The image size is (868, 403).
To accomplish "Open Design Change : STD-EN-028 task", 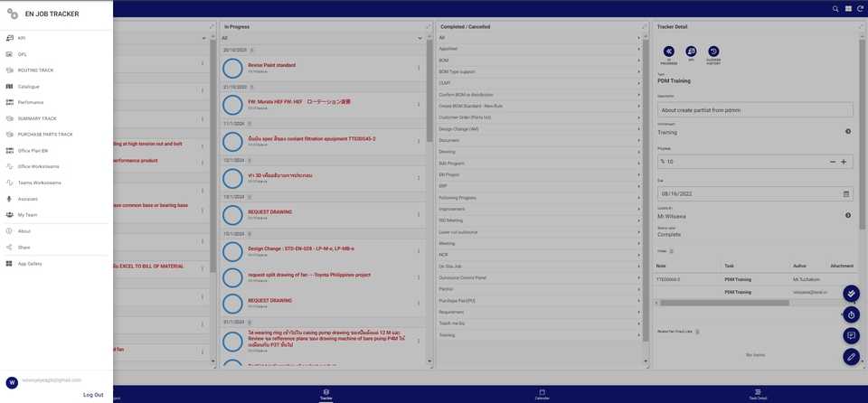I will click(301, 248).
